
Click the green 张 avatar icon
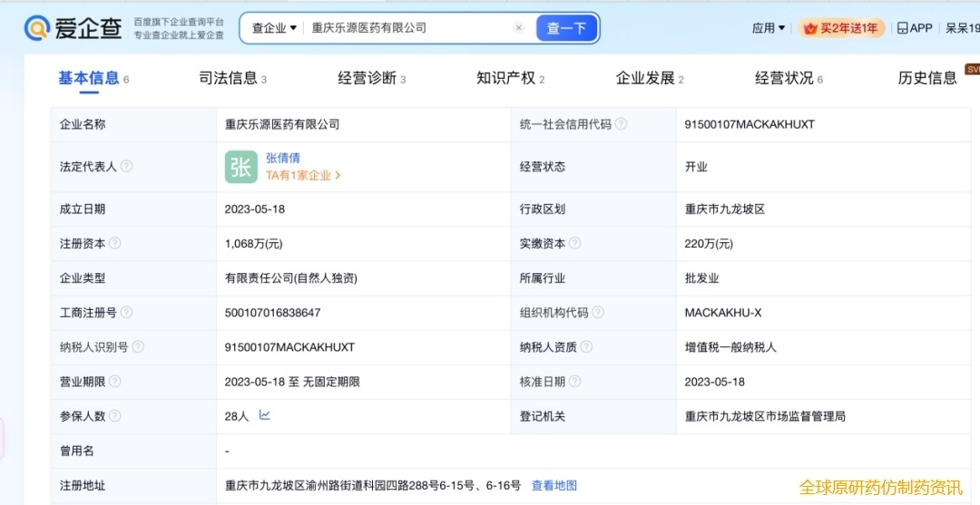click(x=241, y=167)
